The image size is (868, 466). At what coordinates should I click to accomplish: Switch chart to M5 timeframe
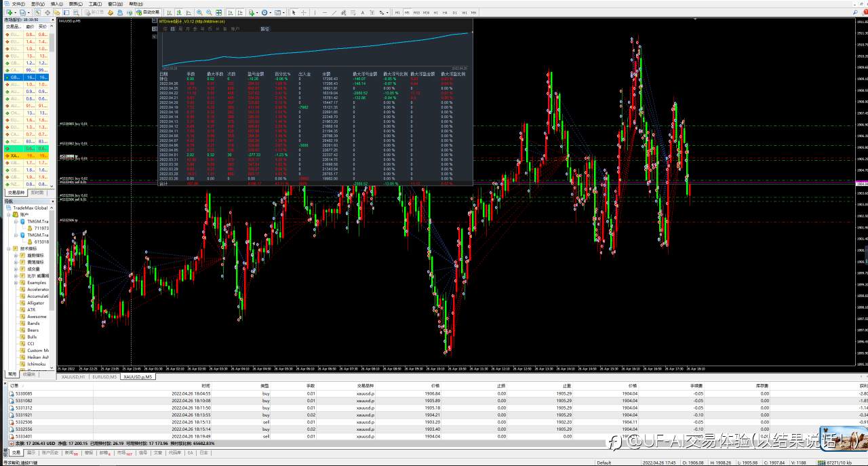(407, 12)
